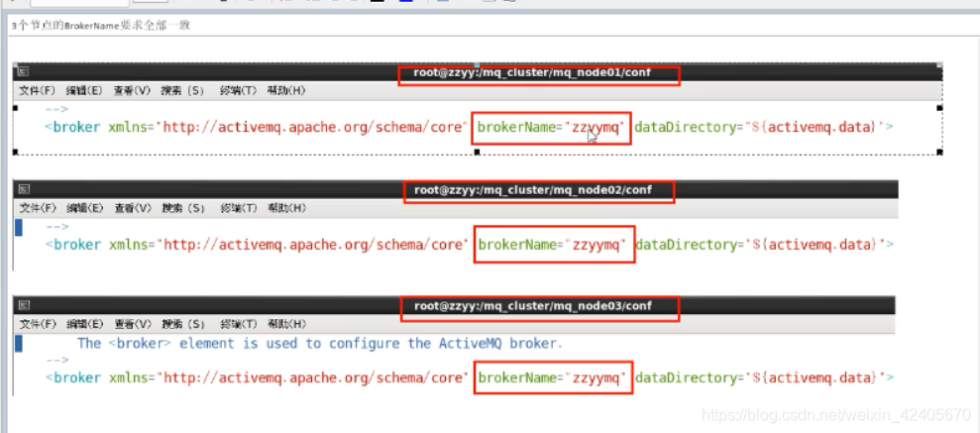
Task: Click the --> comment end in mq_node03 terminal
Action: click(56, 361)
